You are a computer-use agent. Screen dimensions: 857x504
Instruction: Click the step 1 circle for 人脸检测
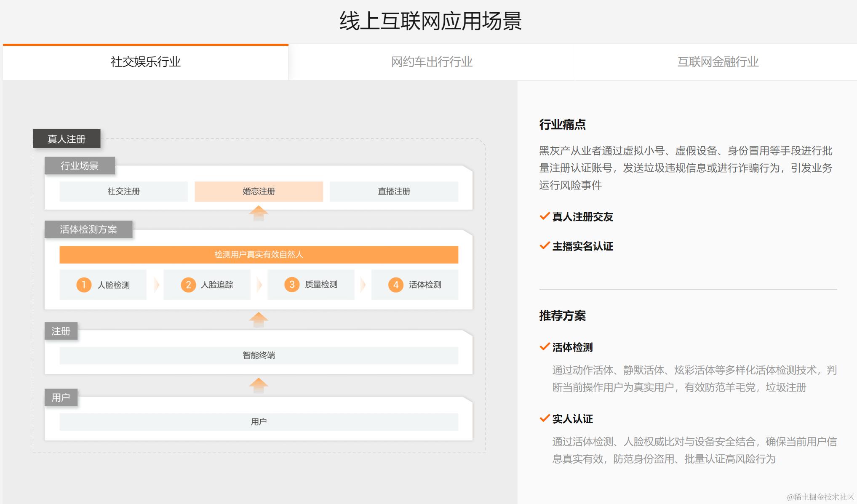[x=84, y=285]
